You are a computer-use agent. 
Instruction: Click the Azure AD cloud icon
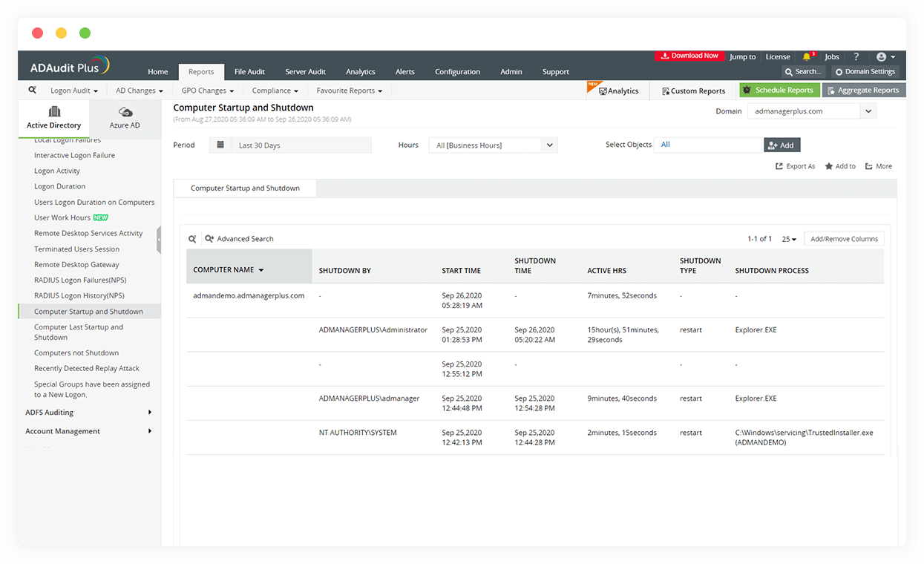coord(125,112)
